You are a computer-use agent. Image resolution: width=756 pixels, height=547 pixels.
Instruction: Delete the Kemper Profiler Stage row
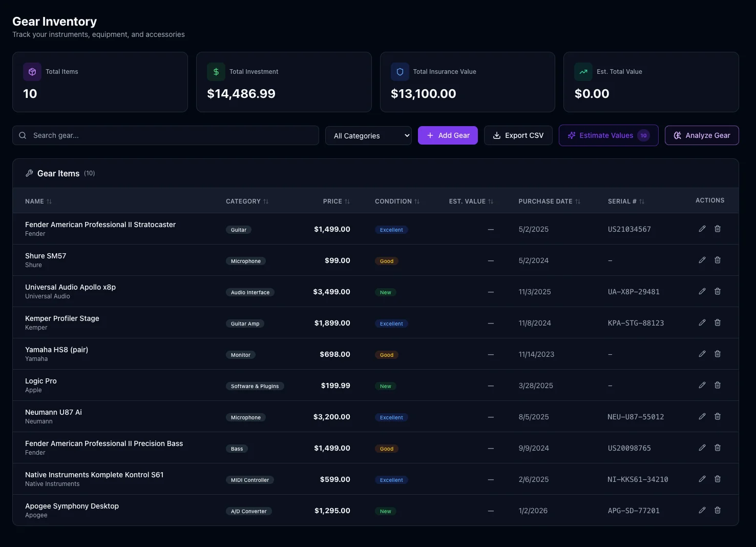718,322
